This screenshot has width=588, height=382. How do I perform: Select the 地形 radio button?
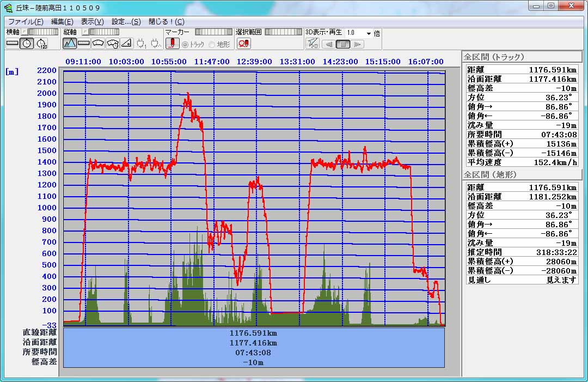click(x=212, y=44)
